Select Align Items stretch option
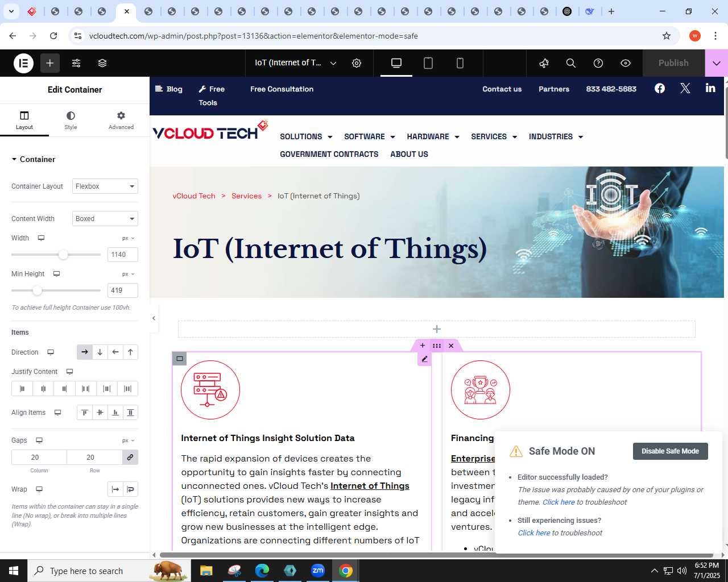 pos(130,413)
